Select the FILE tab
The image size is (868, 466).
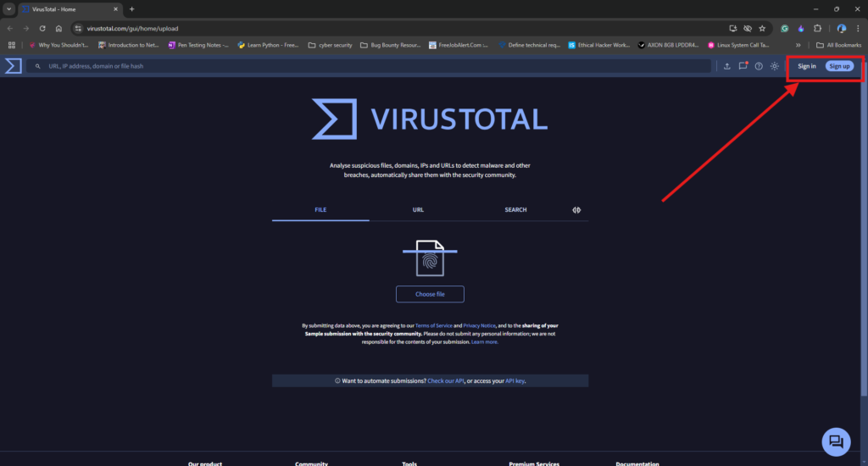[320, 210]
